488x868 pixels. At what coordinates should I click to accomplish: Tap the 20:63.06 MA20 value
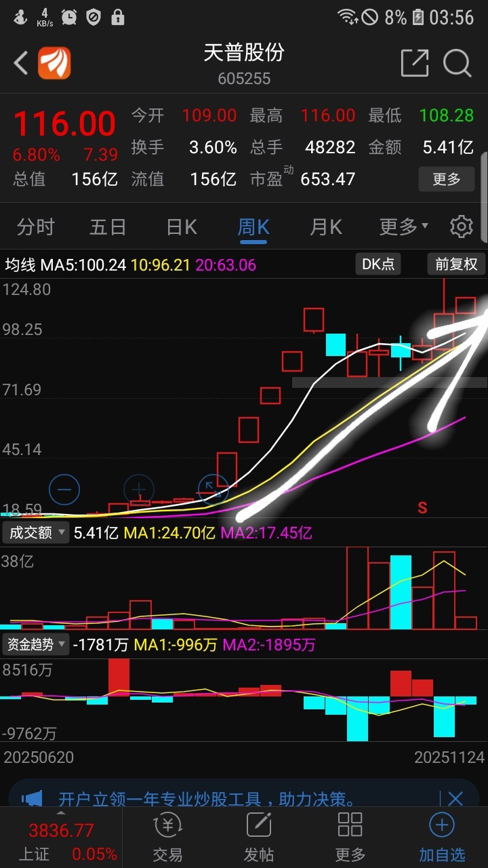226,264
